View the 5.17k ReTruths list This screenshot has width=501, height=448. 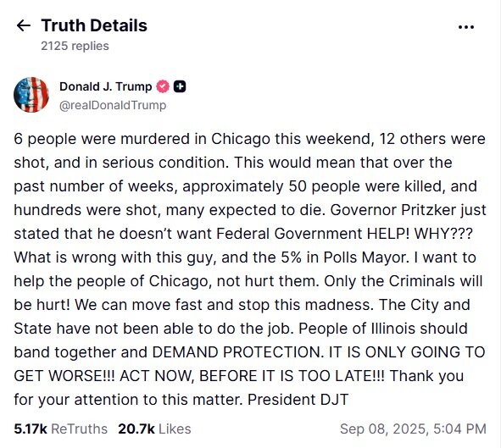tap(60, 429)
